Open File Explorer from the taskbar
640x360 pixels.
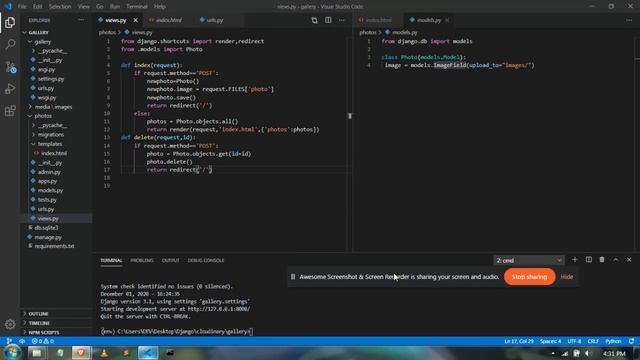(x=37, y=353)
